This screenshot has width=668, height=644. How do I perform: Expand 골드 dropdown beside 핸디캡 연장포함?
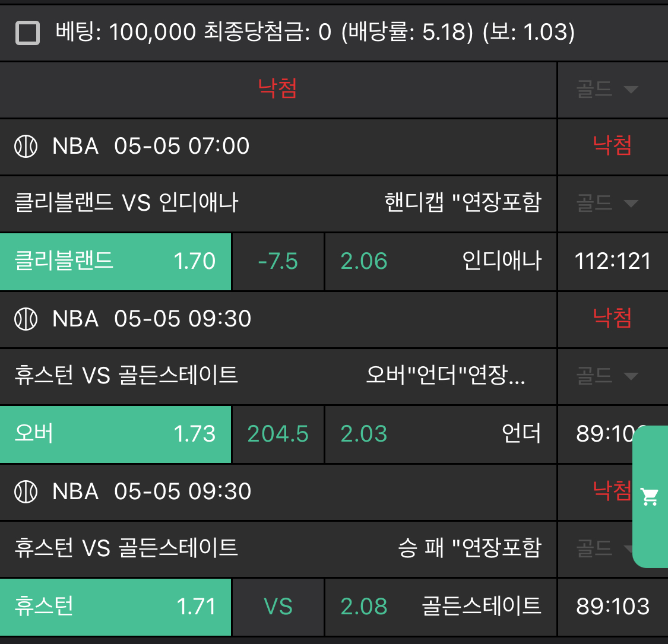(607, 204)
